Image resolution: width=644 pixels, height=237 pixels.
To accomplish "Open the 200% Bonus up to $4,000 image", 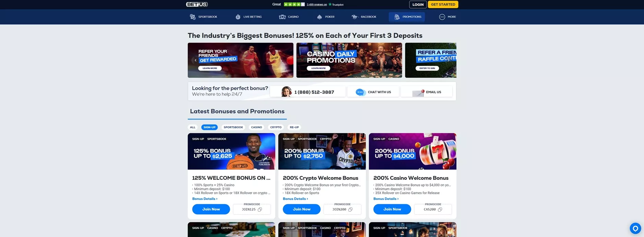I will tap(412, 151).
